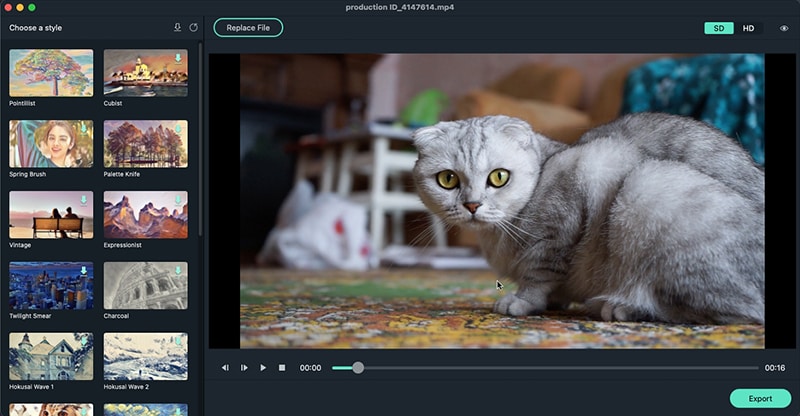
Task: Select the Spring Brush style thumbnail
Action: point(51,143)
